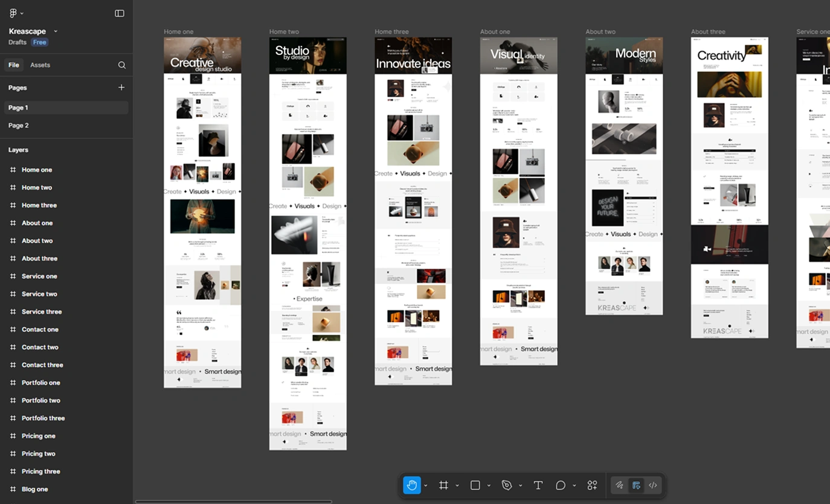Switch to Draw mode in toolbar
830x504 pixels.
[x=619, y=485]
